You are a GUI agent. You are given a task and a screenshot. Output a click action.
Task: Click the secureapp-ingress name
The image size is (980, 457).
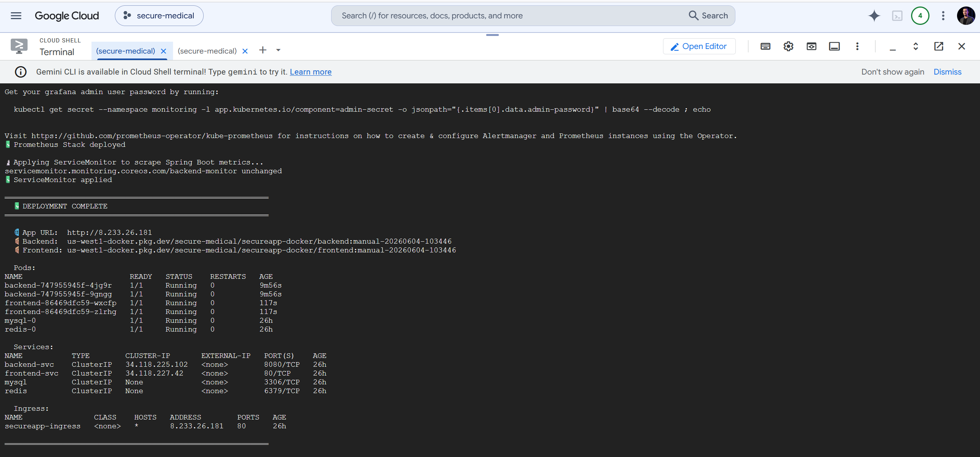42,426
